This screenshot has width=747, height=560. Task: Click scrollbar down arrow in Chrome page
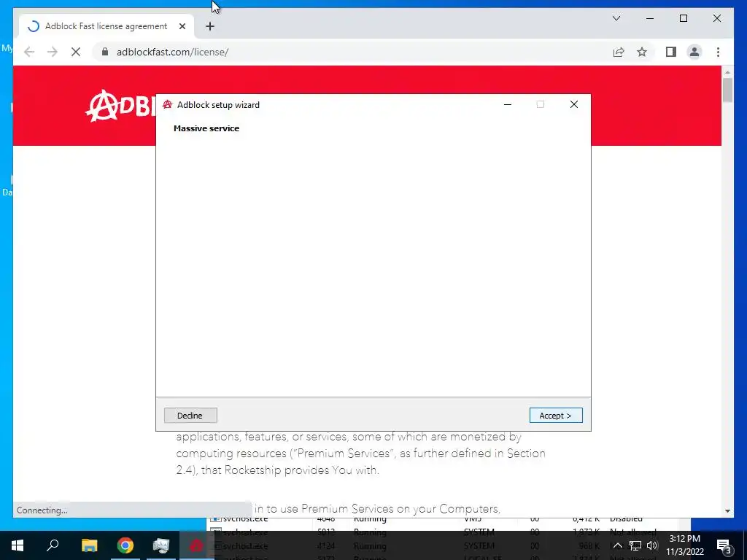pos(727,511)
